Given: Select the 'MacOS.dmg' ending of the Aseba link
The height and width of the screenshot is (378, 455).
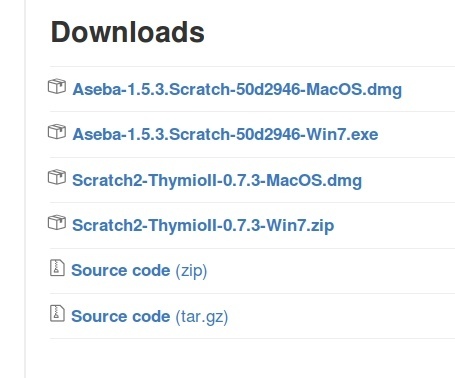Looking at the screenshot, I should 354,89.
